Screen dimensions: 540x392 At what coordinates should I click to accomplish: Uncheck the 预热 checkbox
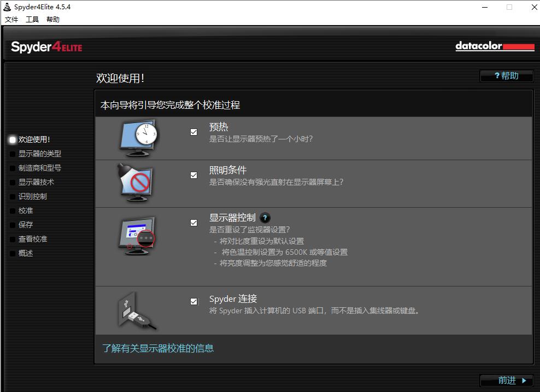tap(193, 131)
